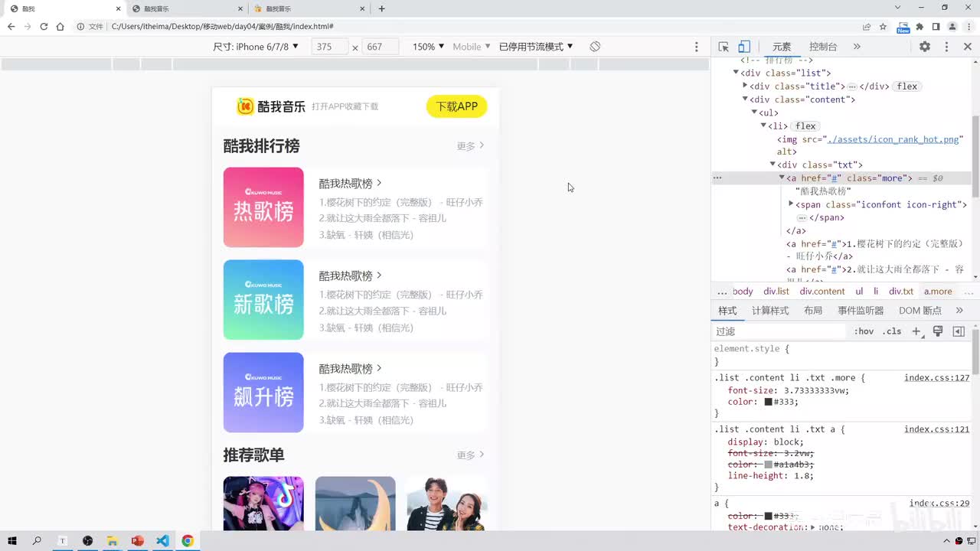
Task: Click the height field showing 667
Action: pos(381,47)
